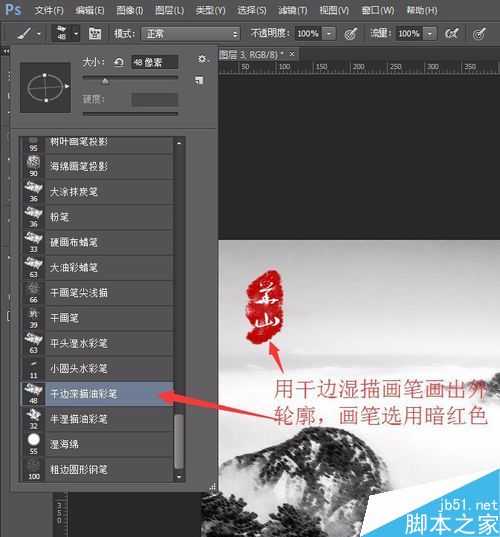This screenshot has width=500, height=537.
Task: Click the brush angle roundness preview
Action: coord(46,88)
